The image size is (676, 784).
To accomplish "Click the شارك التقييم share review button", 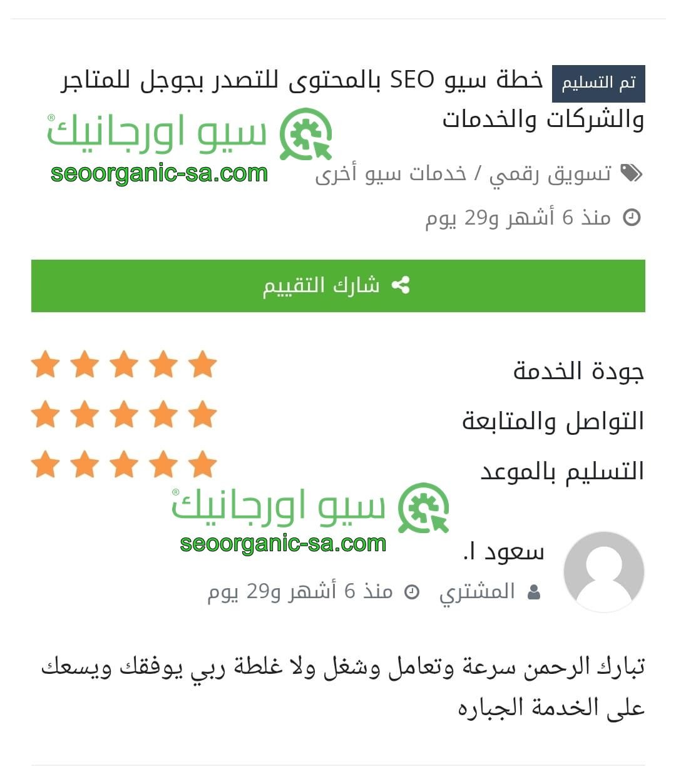I will [338, 286].
